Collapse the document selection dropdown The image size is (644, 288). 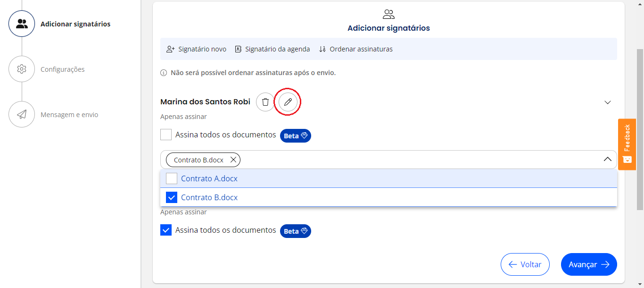coord(608,160)
